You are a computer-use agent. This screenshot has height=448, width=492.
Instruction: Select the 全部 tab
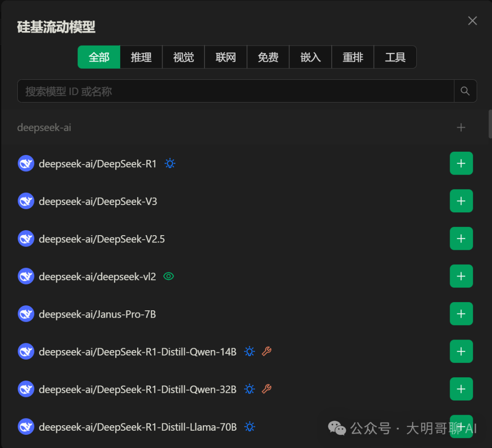click(99, 57)
